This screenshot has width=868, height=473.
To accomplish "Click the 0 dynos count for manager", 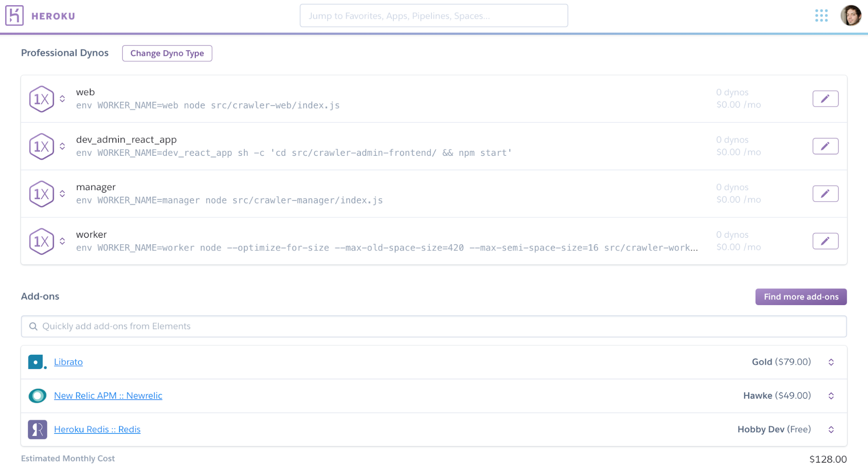I will (732, 187).
